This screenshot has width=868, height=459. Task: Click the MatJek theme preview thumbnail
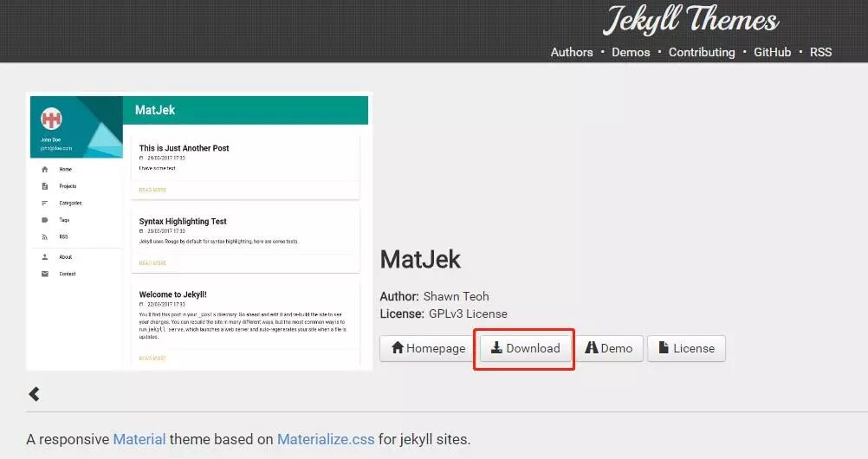(199, 231)
